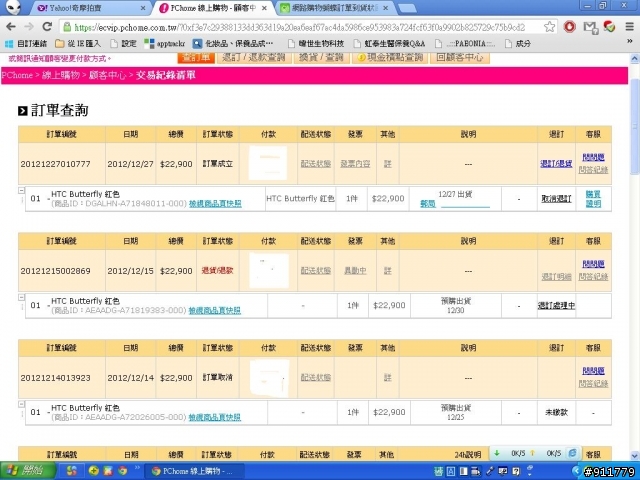The height and width of the screenshot is (480, 640).
Task: Click the 郵局 tracking link in first order
Action: pyautogui.click(x=428, y=204)
